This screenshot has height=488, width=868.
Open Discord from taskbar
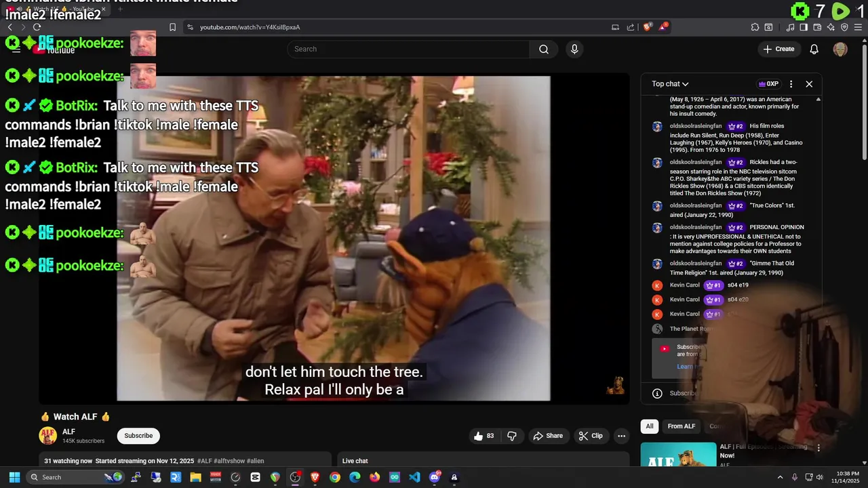pyautogui.click(x=435, y=477)
